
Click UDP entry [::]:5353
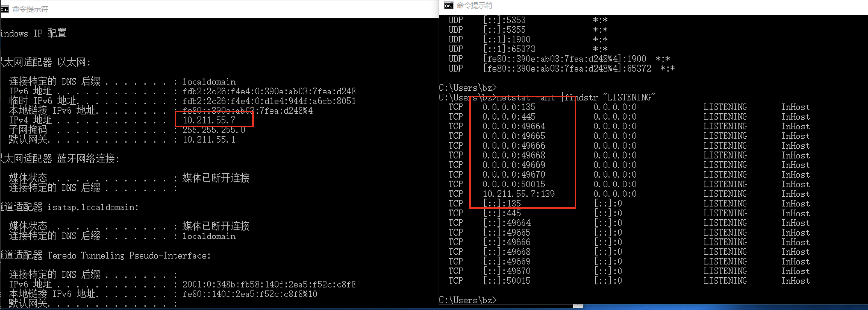(x=504, y=20)
